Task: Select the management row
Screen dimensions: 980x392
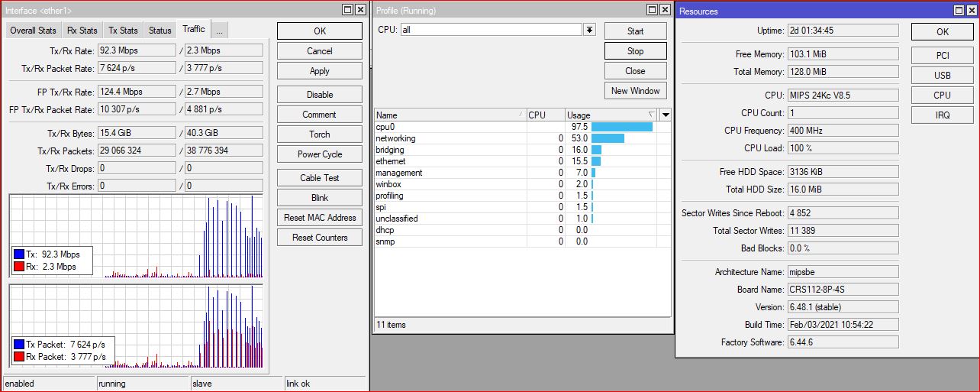Action: tap(523, 173)
